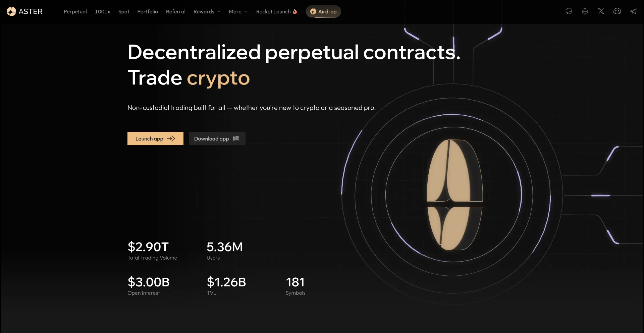
Task: Click the Referral nav link
Action: [x=176, y=11]
